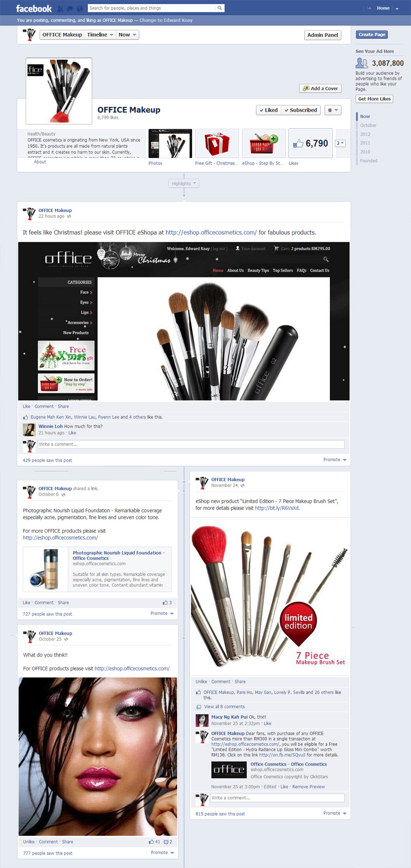
Task: Go to Home in the top bar
Action: click(383, 8)
